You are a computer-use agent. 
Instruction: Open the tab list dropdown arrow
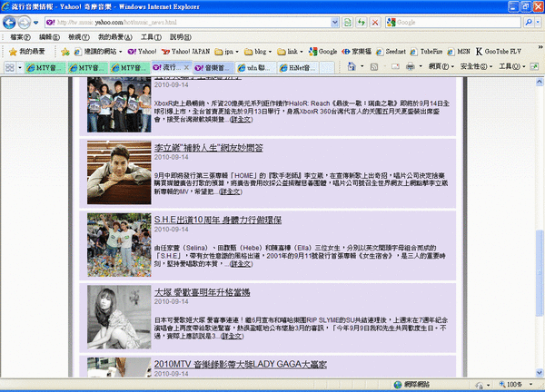click(x=20, y=67)
